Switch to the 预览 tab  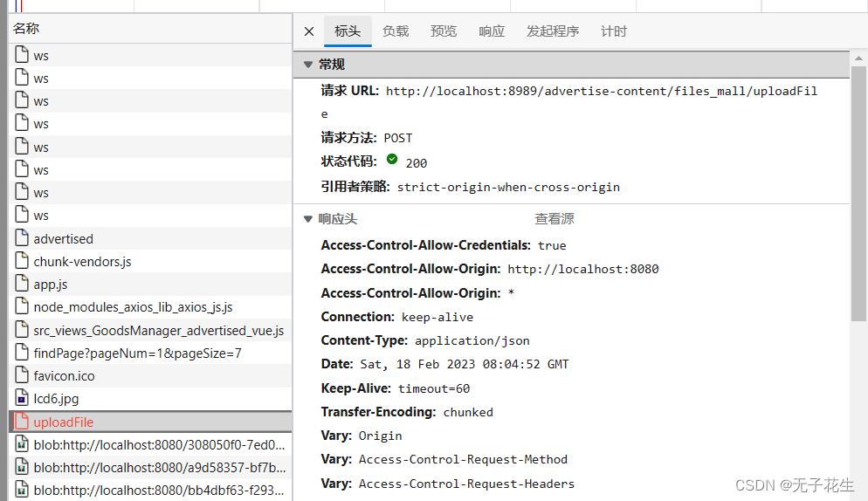pyautogui.click(x=444, y=31)
